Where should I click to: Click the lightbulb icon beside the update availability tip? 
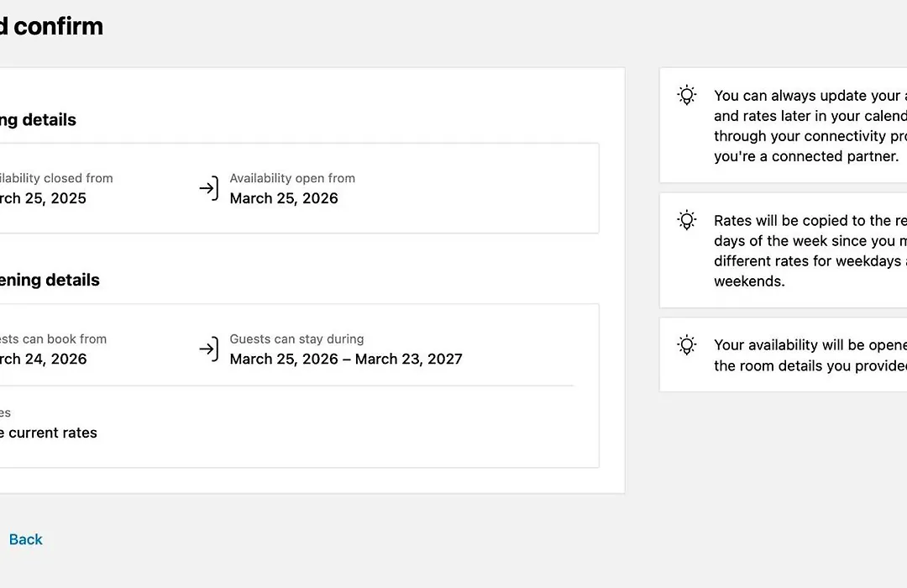point(687,95)
